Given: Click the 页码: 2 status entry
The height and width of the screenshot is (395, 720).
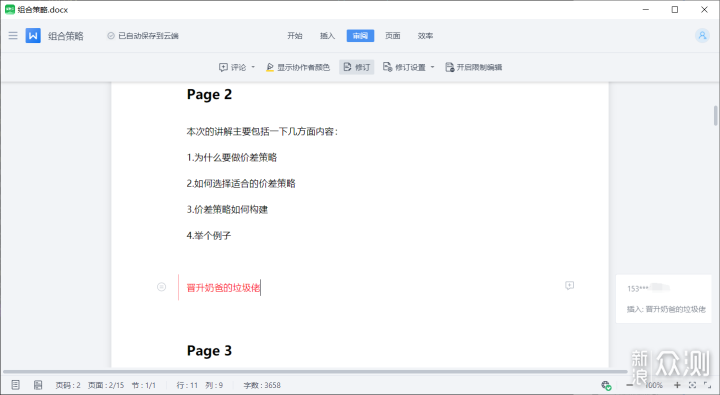Looking at the screenshot, I should 68,385.
